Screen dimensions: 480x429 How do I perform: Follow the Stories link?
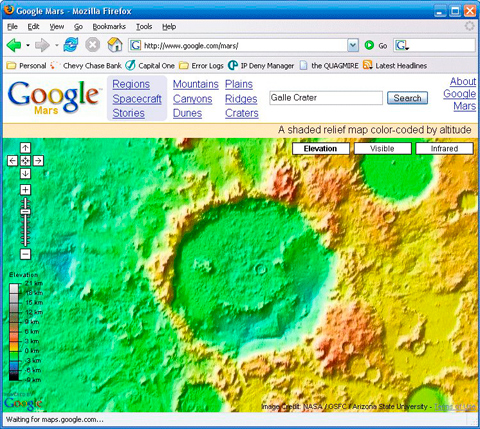click(128, 113)
